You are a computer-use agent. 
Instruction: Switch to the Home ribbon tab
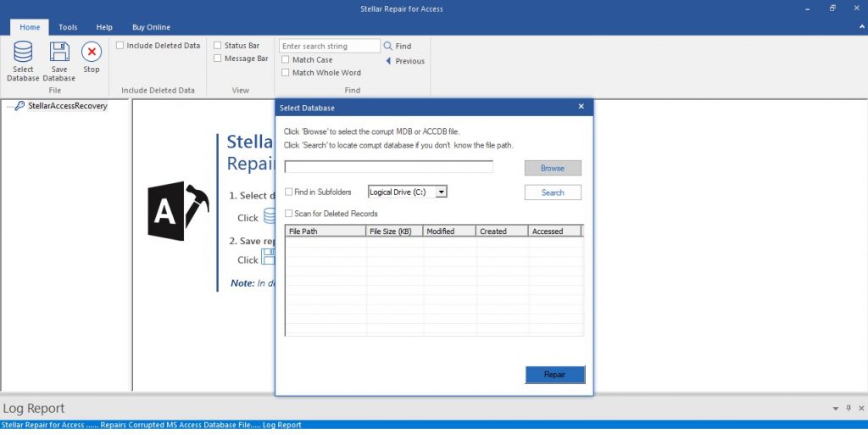coord(30,27)
